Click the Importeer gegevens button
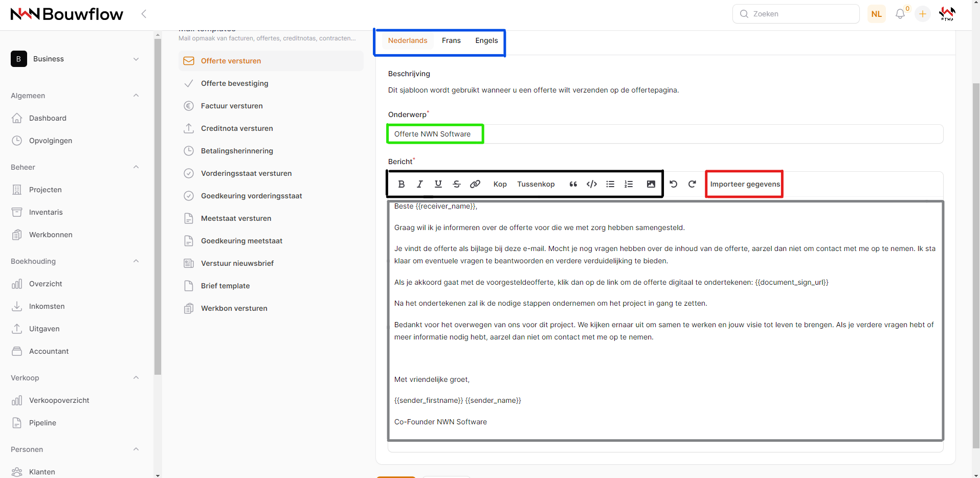Image resolution: width=980 pixels, height=478 pixels. click(745, 184)
